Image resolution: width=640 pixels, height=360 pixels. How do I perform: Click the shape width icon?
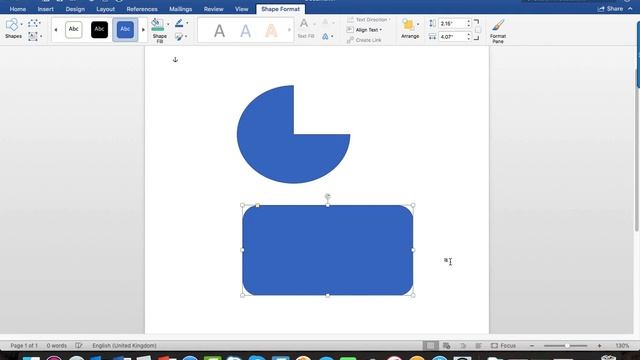pos(432,37)
